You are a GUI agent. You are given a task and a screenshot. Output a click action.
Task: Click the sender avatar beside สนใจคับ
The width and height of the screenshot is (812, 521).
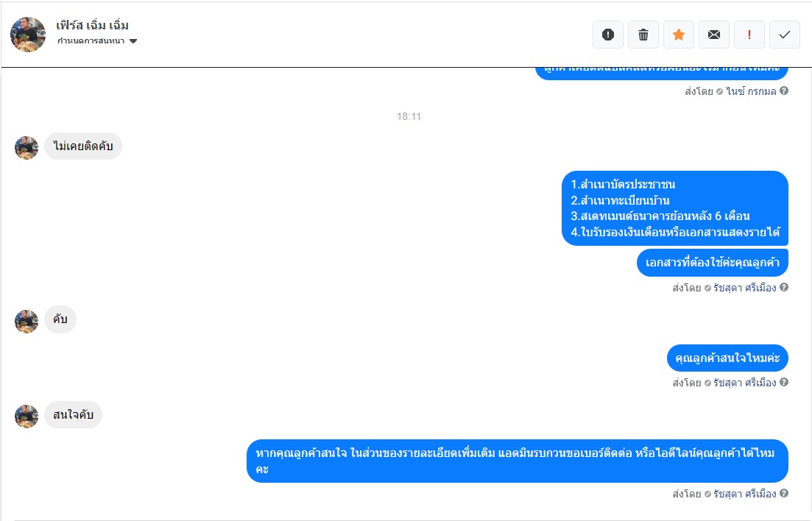(27, 417)
